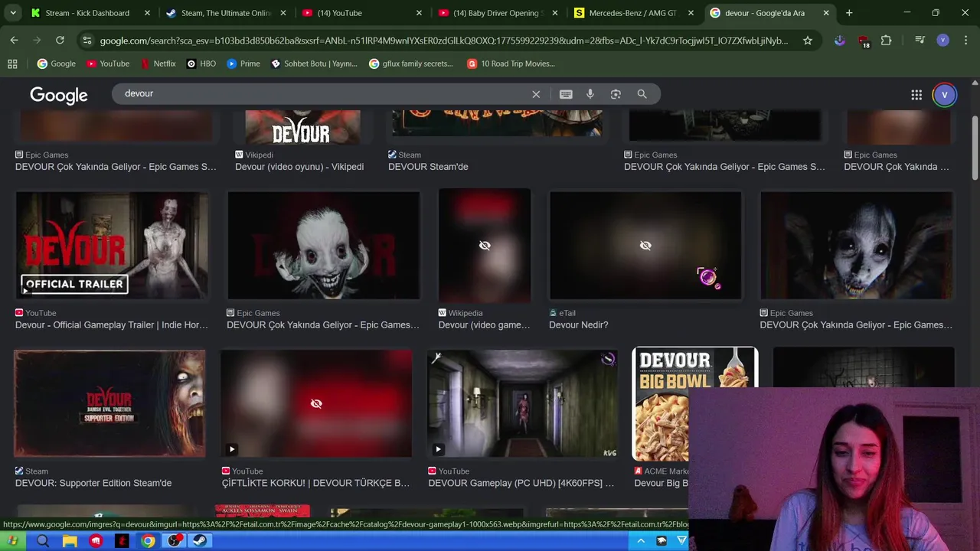The width and height of the screenshot is (980, 551).
Task: Click the Chrome icon in the taskbar
Action: tap(148, 541)
